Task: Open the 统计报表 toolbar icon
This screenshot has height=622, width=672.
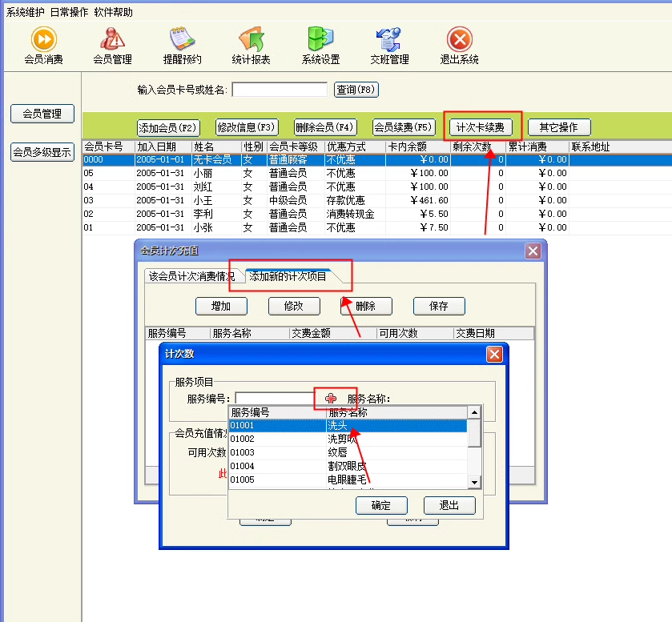Action: point(251,46)
